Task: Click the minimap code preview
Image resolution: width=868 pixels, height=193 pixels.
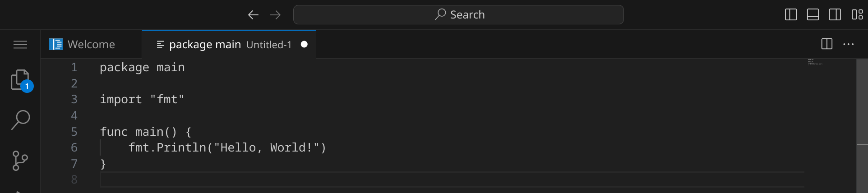Action: [815, 62]
